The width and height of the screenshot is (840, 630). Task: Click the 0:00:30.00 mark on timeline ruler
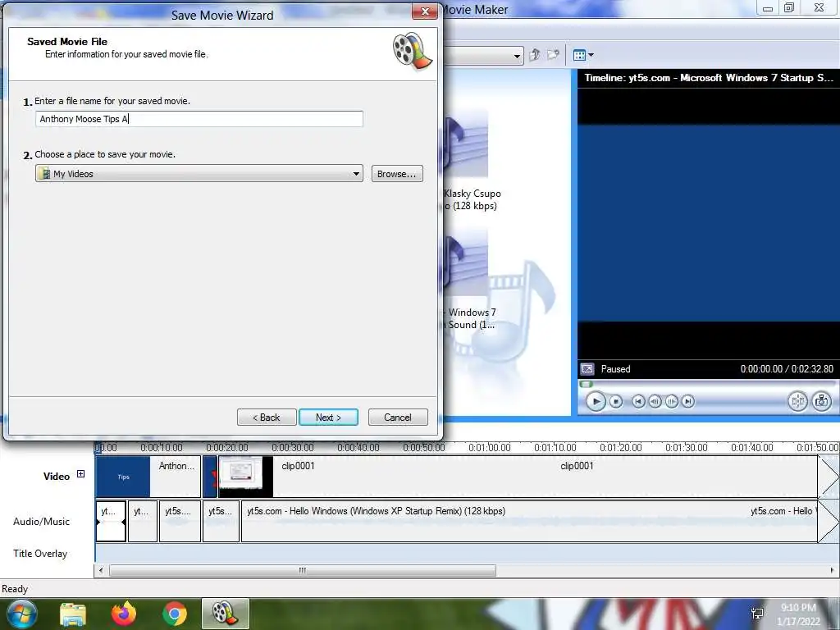pyautogui.click(x=293, y=447)
